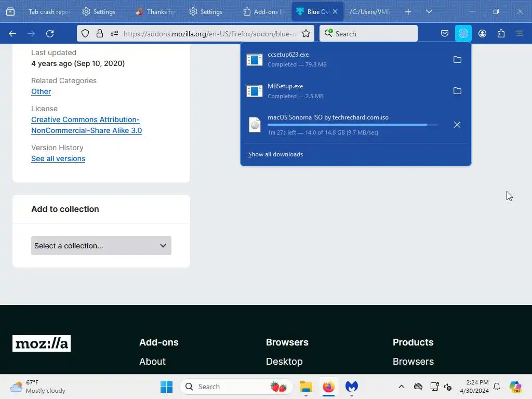
Task: View site security padlock info
Action: (99, 33)
